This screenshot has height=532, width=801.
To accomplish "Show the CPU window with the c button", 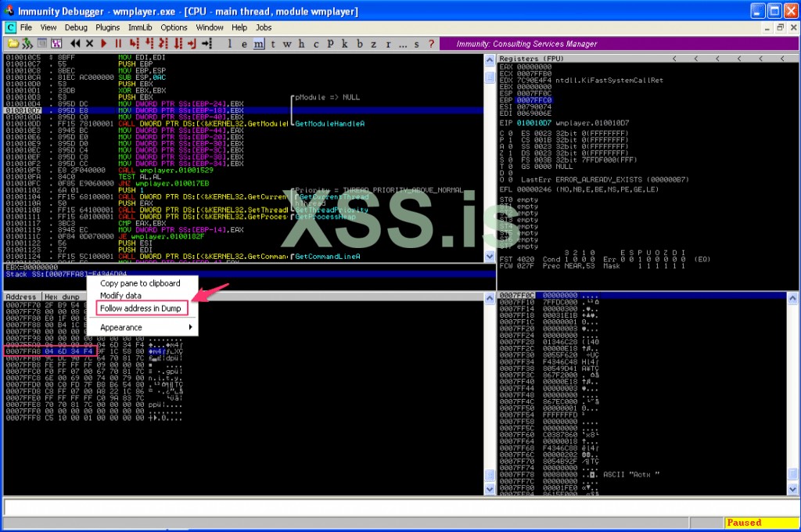I will (x=316, y=44).
